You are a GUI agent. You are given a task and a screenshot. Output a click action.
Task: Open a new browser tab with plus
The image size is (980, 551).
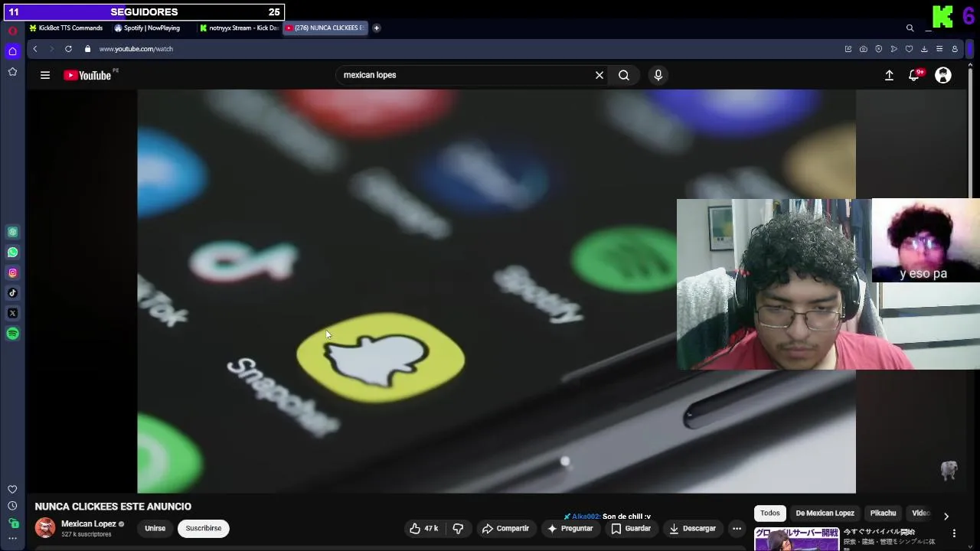point(376,28)
